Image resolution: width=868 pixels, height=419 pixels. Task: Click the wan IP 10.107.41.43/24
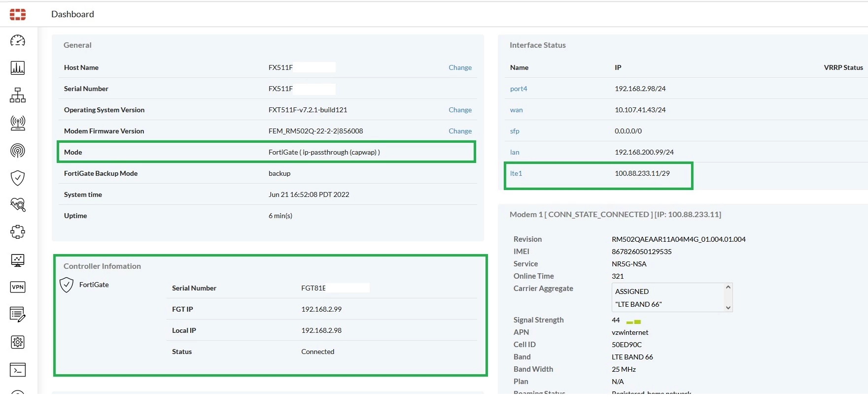pyautogui.click(x=640, y=110)
